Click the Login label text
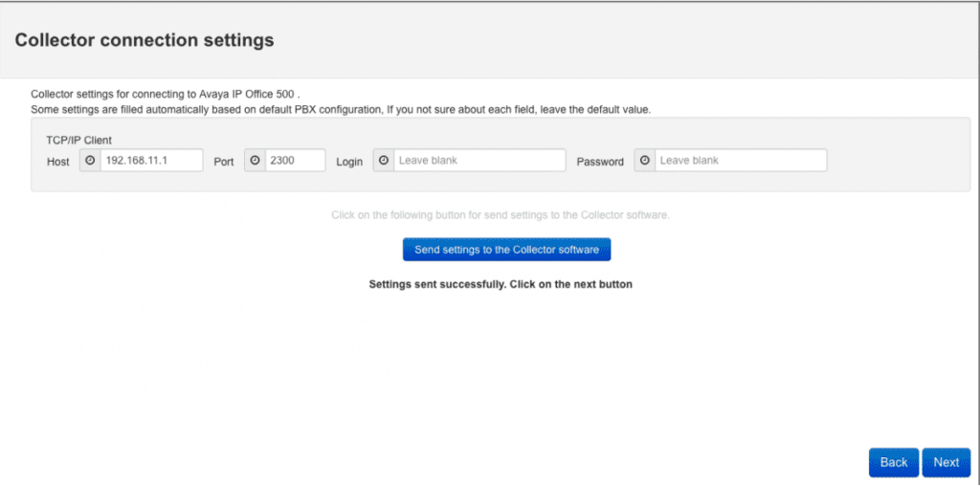 pyautogui.click(x=349, y=162)
